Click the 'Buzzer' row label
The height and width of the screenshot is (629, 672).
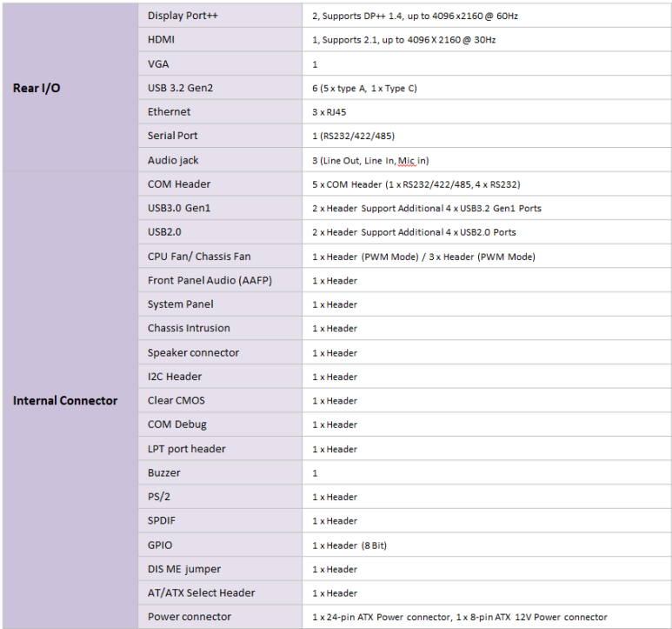[x=164, y=473]
